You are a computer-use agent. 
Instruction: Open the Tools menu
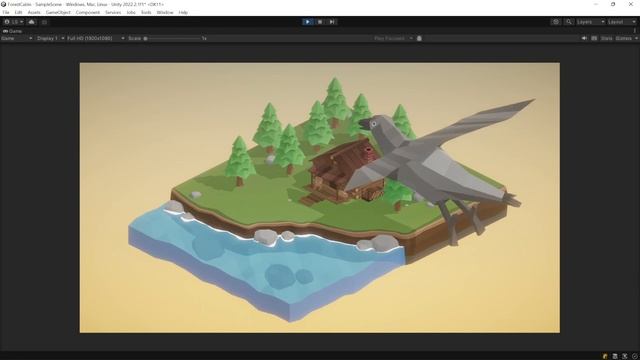point(146,12)
